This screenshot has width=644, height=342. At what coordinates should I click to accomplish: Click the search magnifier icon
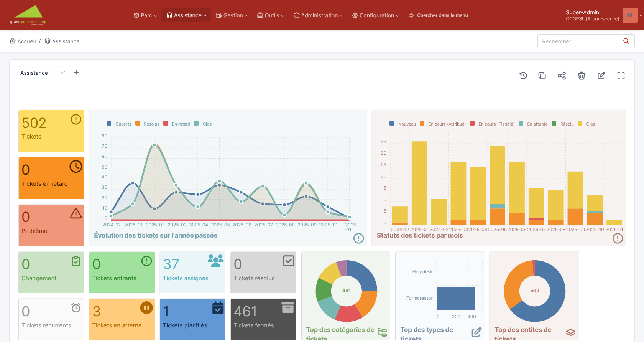coord(626,41)
